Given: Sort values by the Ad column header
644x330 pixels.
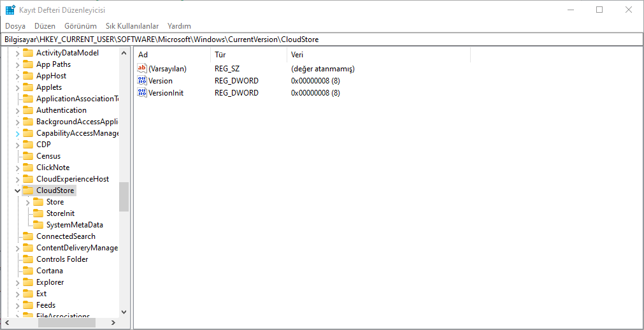Looking at the screenshot, I should point(173,55).
